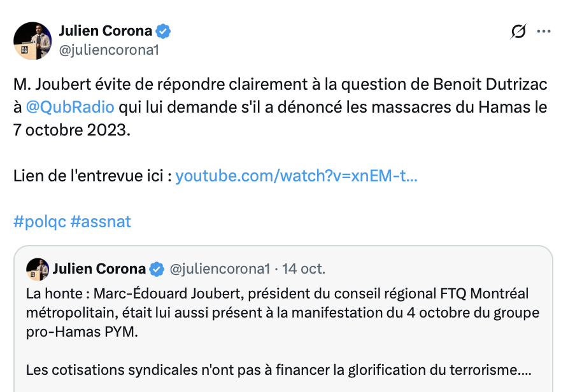568x392 pixels.
Task: Open Julien Corona's large profile avatar
Action: point(32,41)
